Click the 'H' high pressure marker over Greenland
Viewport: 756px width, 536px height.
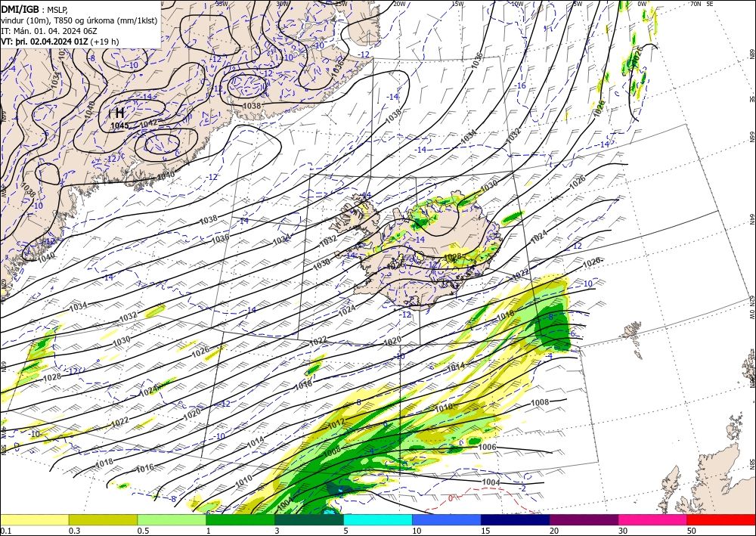pos(119,113)
